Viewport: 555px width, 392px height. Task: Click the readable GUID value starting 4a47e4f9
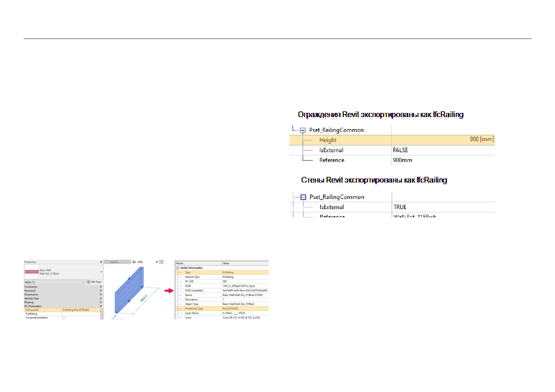[x=245, y=290]
